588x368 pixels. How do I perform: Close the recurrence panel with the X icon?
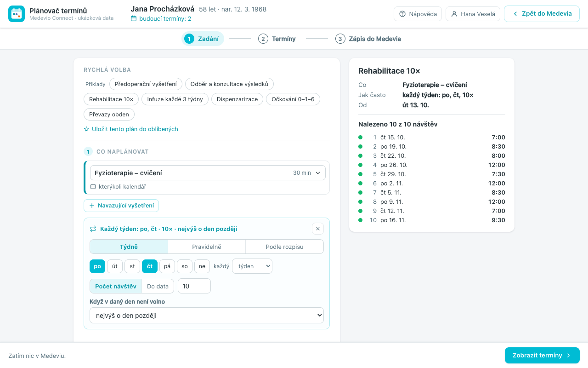[318, 229]
